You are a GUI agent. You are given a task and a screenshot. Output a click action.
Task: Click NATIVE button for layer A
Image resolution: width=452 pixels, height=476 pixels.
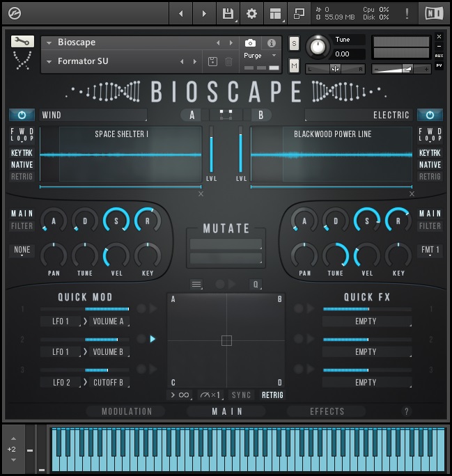click(22, 165)
